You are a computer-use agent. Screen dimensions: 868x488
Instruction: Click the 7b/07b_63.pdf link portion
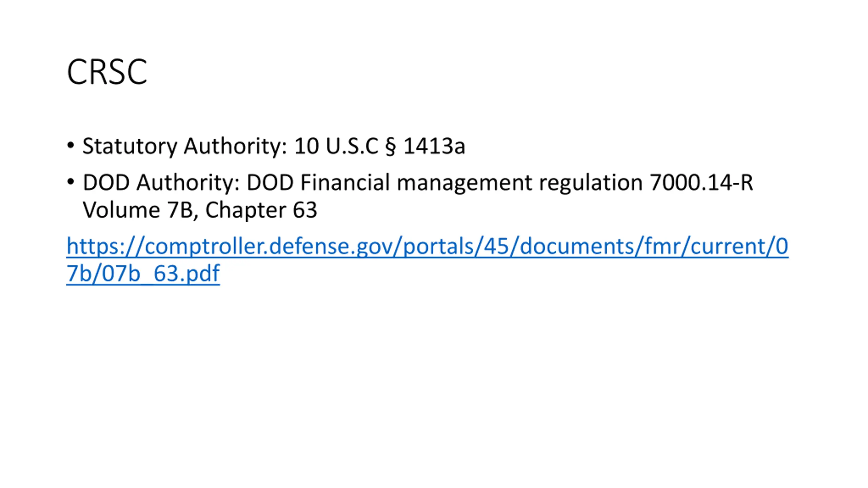143,273
